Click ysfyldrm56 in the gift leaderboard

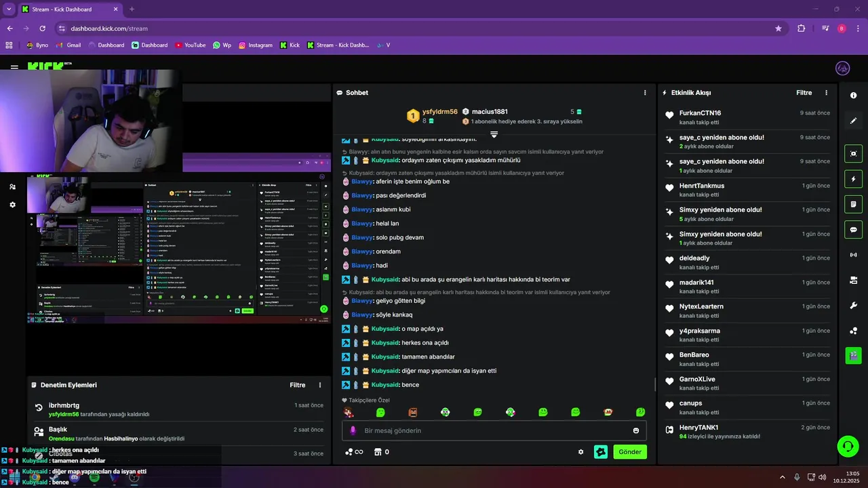[439, 112]
